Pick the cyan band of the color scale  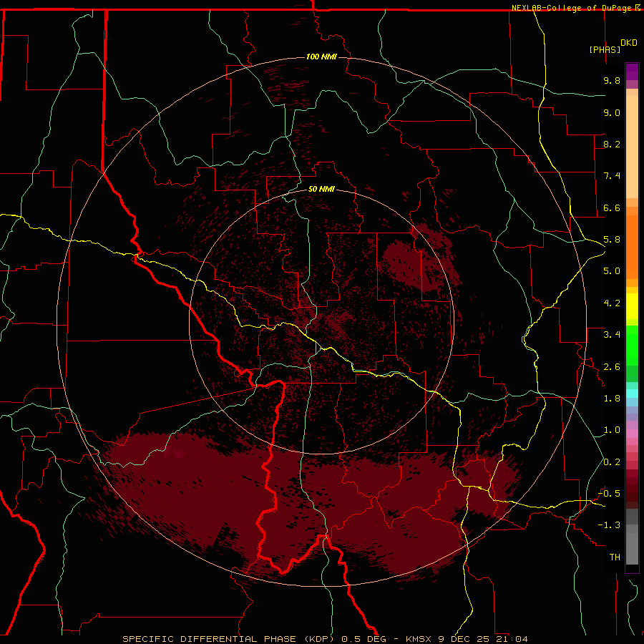[x=632, y=394]
